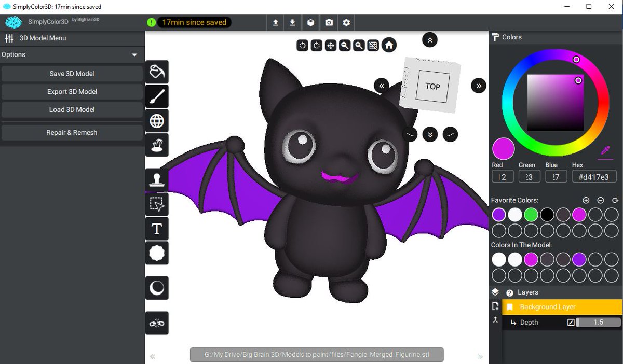Select the Text tool

pyautogui.click(x=157, y=229)
